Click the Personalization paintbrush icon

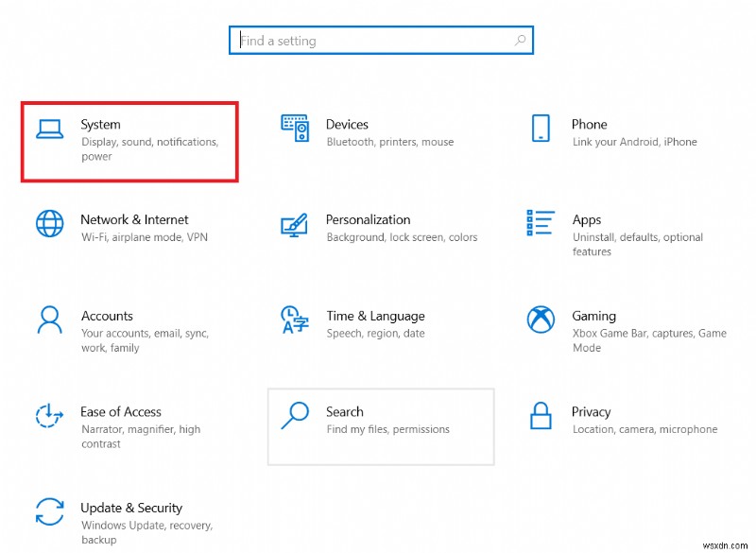pyautogui.click(x=295, y=224)
